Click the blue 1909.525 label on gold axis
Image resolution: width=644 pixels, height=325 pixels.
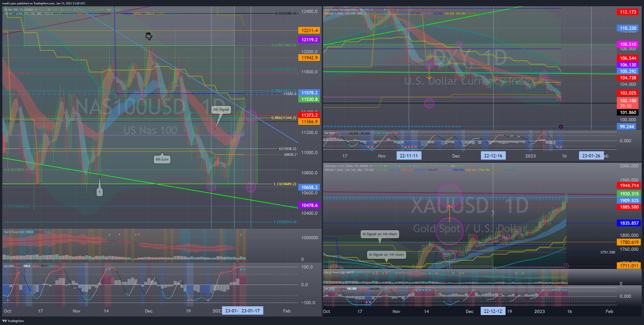click(629, 200)
